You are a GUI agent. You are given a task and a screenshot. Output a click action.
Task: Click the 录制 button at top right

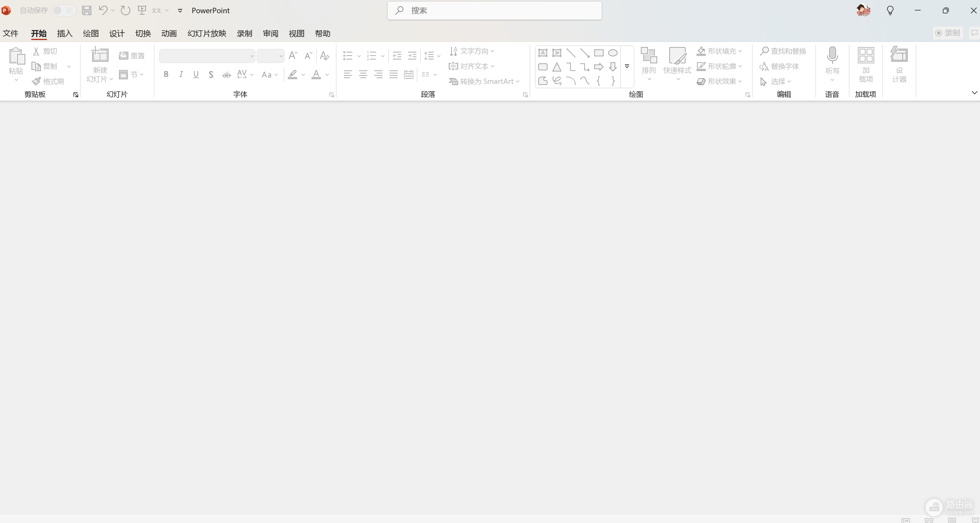pos(948,33)
